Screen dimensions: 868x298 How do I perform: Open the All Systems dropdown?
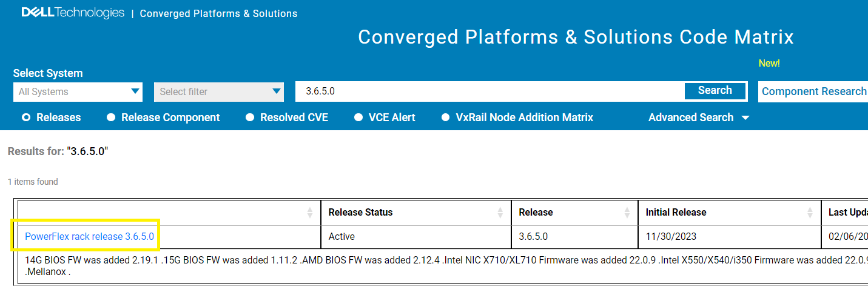point(78,92)
